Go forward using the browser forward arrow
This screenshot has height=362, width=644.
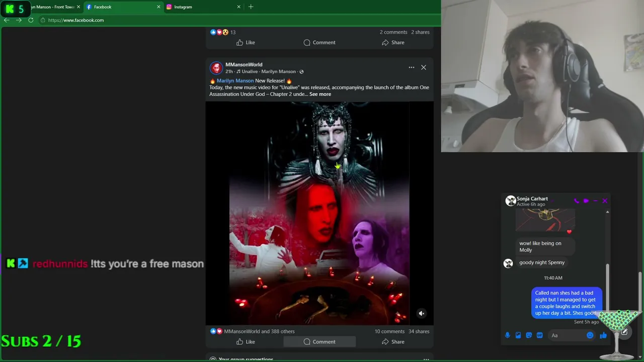coord(19,20)
